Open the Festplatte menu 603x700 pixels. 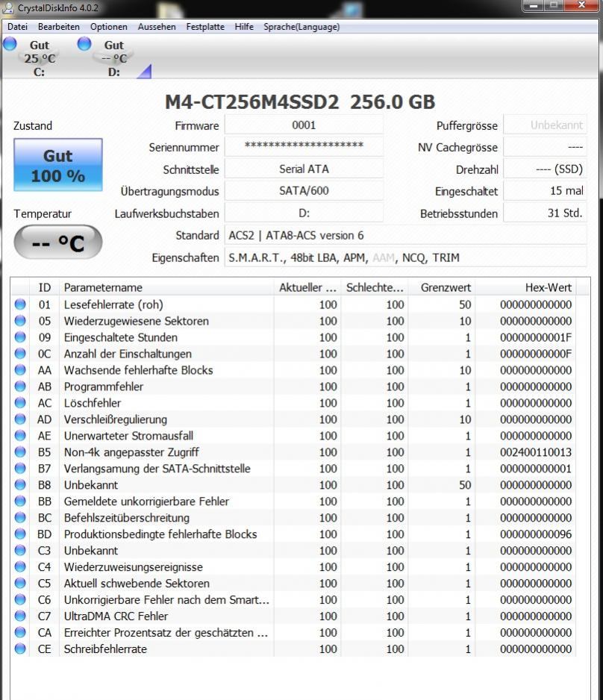point(205,27)
